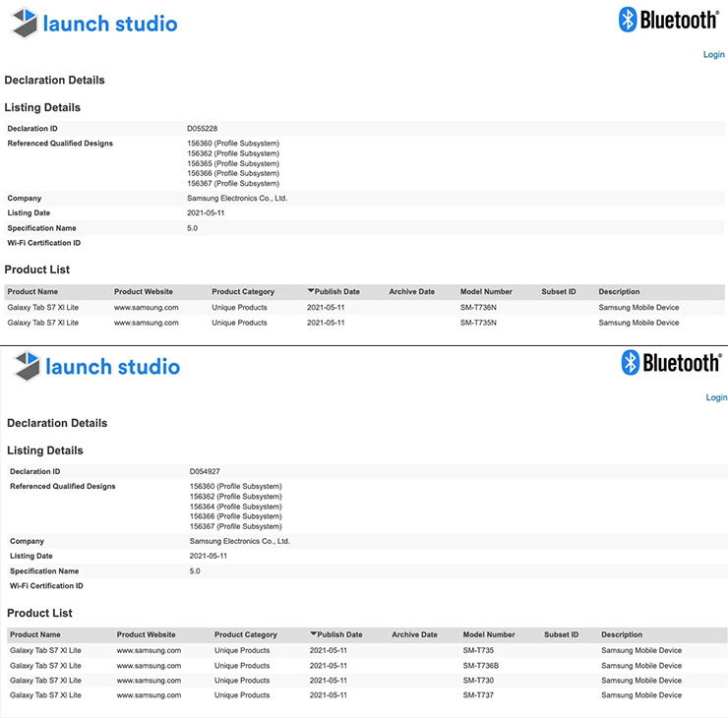Click the launch studio logo in top page
The height and width of the screenshot is (718, 728).
pos(94,24)
